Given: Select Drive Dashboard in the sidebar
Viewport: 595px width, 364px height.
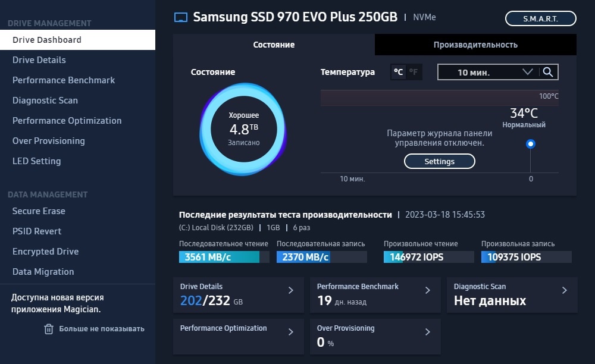Looking at the screenshot, I should [77, 40].
